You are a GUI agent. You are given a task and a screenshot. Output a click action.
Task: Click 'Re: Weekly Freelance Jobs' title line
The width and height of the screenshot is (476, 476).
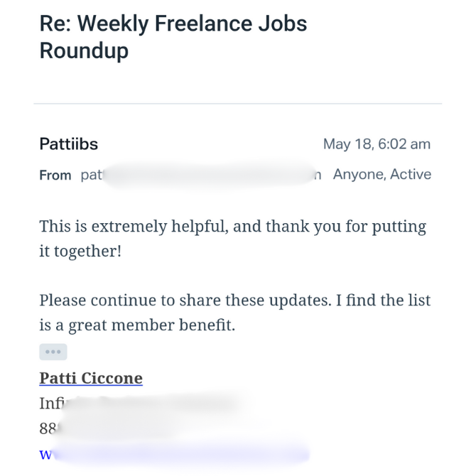(x=173, y=23)
